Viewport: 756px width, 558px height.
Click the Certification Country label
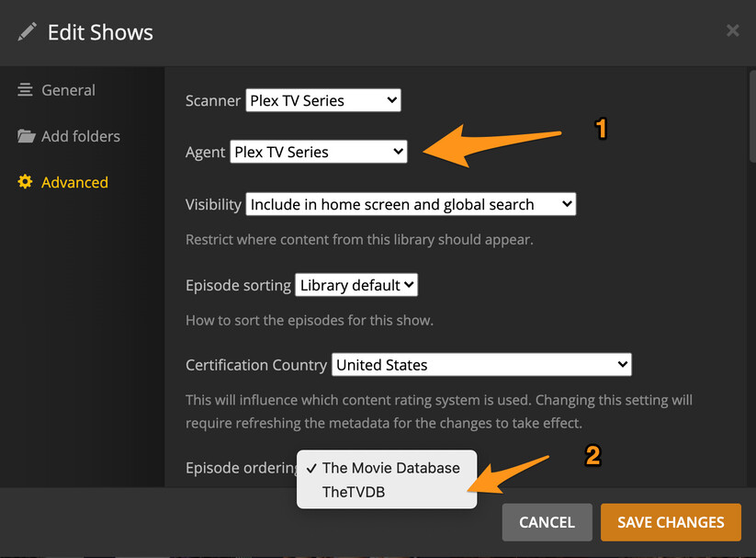click(x=256, y=365)
